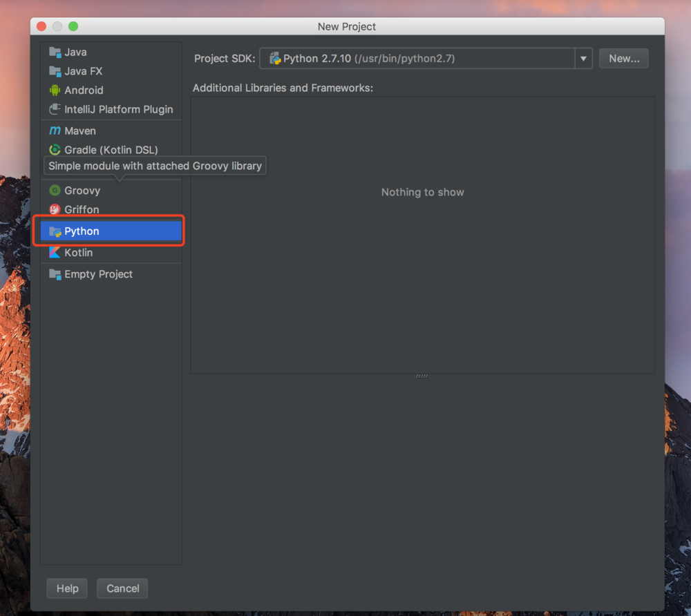This screenshot has width=691, height=616.
Task: Click the Python logo in the sidebar
Action: 55,231
